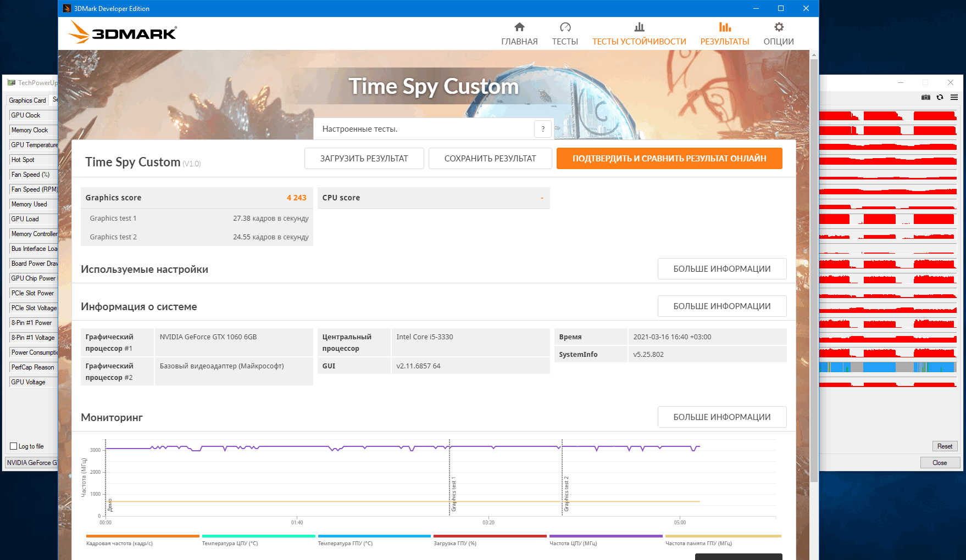Open the ТЕСТЫ tab
Screen dimensions: 966x560
pos(565,34)
